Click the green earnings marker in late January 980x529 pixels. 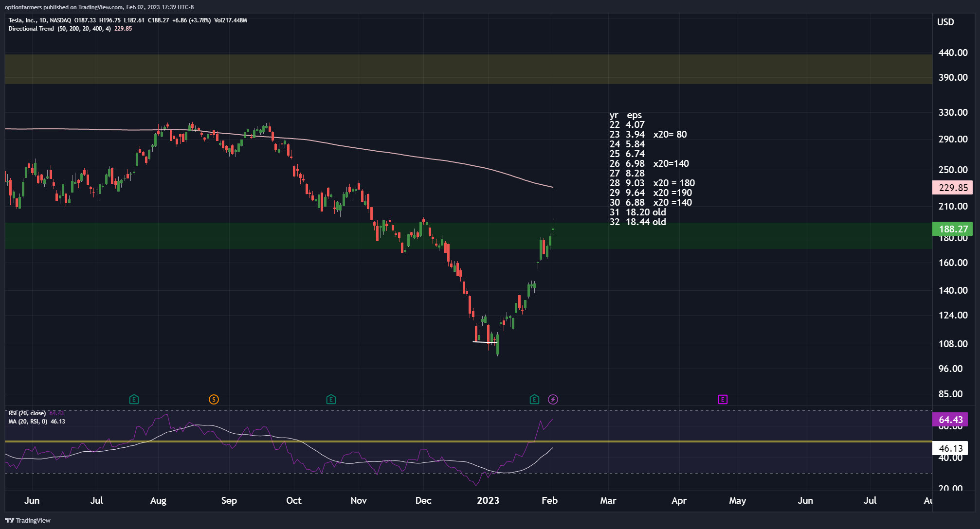coord(534,400)
